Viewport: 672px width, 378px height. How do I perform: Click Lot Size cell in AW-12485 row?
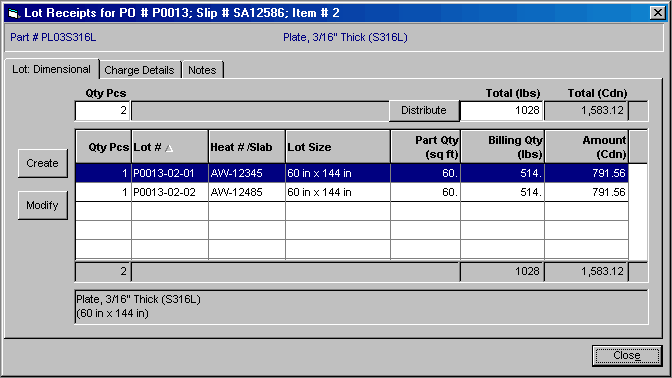tap(338, 192)
